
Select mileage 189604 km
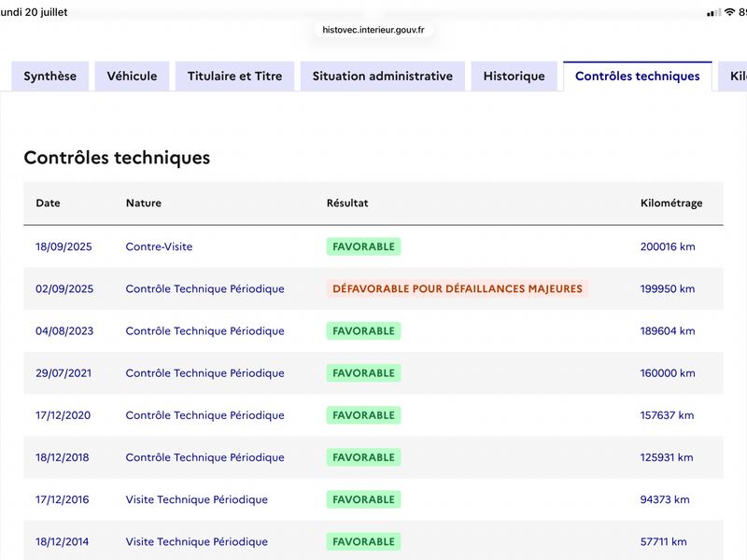tap(668, 331)
